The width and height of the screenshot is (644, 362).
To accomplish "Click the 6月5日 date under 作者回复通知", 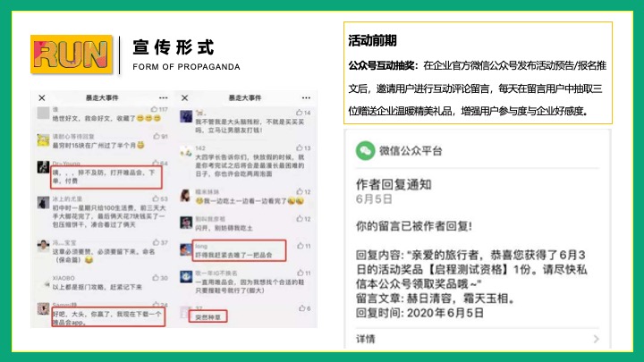I will 374,199.
